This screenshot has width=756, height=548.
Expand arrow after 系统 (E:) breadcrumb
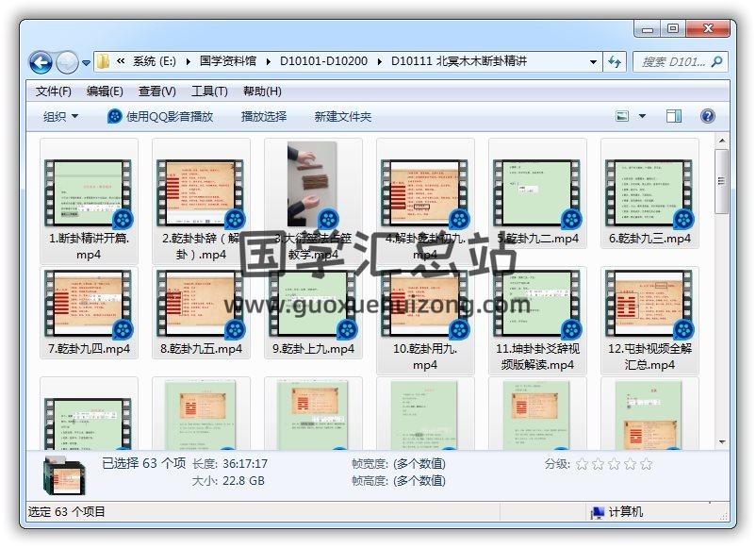tap(188, 61)
